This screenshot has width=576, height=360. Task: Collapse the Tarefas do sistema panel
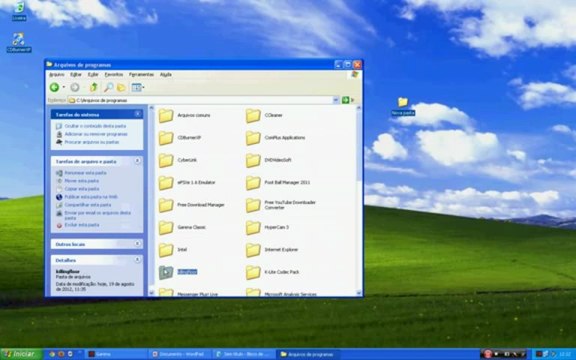pos(137,114)
